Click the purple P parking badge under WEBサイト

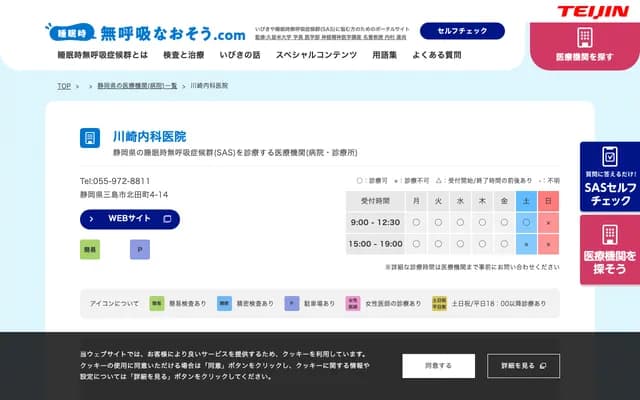[x=140, y=249]
